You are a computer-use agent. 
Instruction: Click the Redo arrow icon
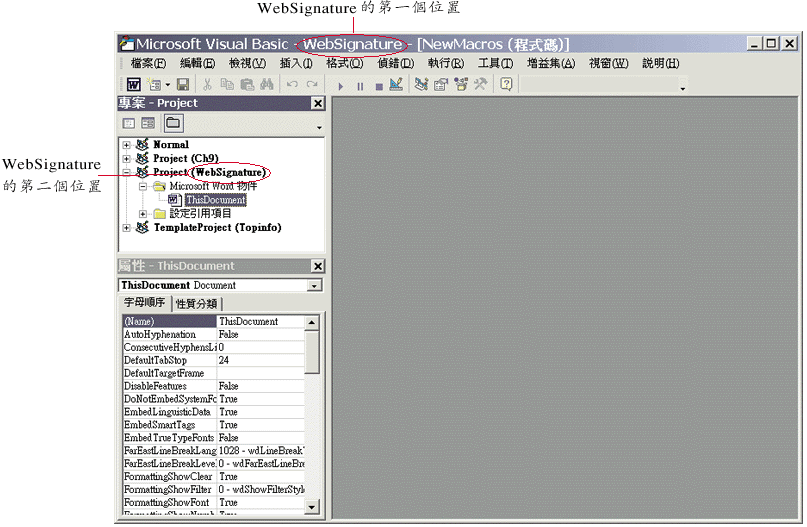pos(312,84)
